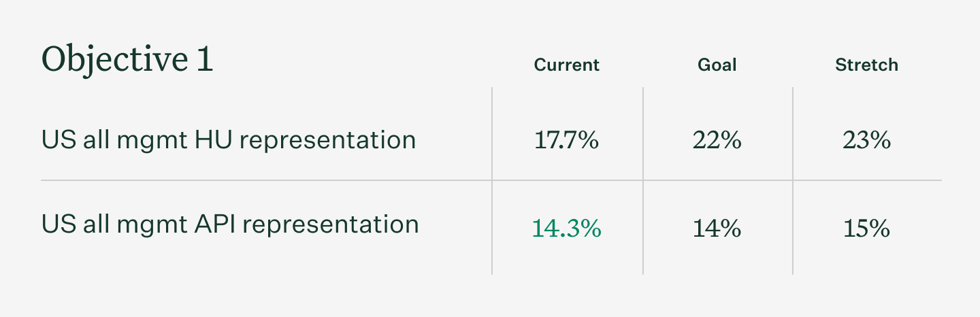Click the green 14.3% current API value
This screenshot has width=980, height=317.
pyautogui.click(x=566, y=229)
